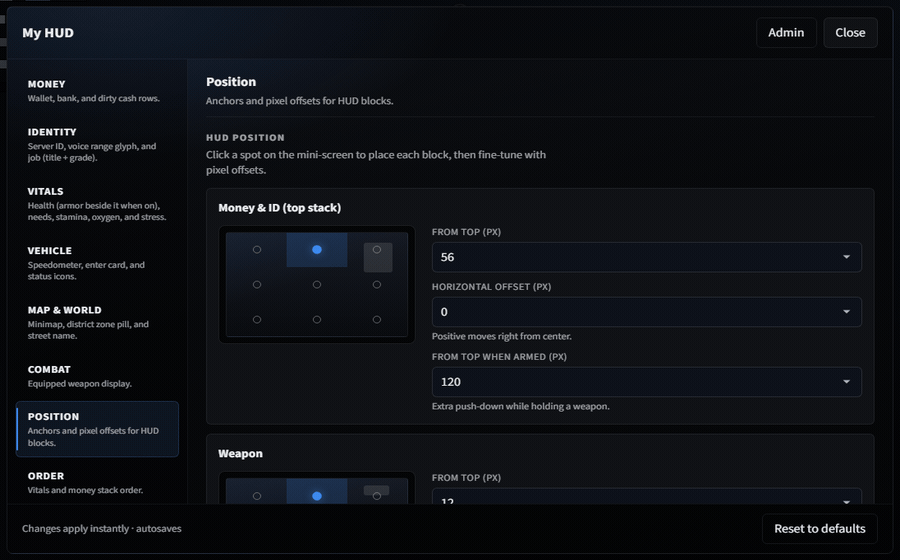The width and height of the screenshot is (900, 560).
Task: Select middle-right anchor for Money & ID
Action: [x=377, y=285]
